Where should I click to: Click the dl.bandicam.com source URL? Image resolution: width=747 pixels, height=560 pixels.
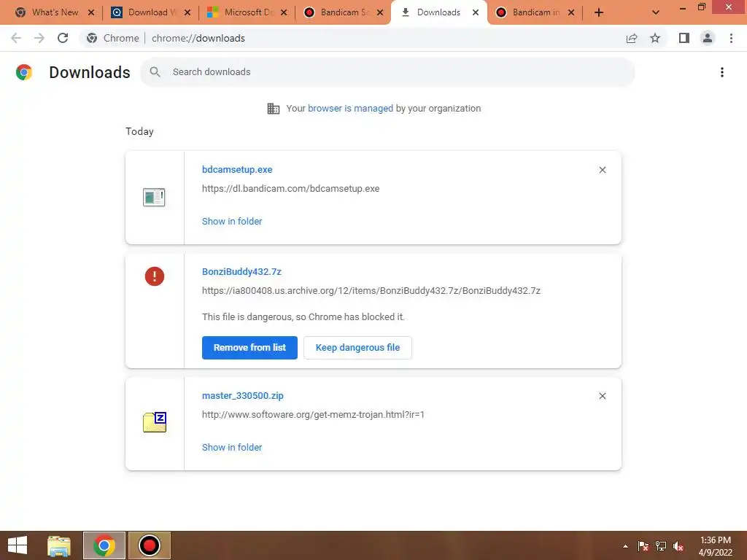click(x=290, y=189)
